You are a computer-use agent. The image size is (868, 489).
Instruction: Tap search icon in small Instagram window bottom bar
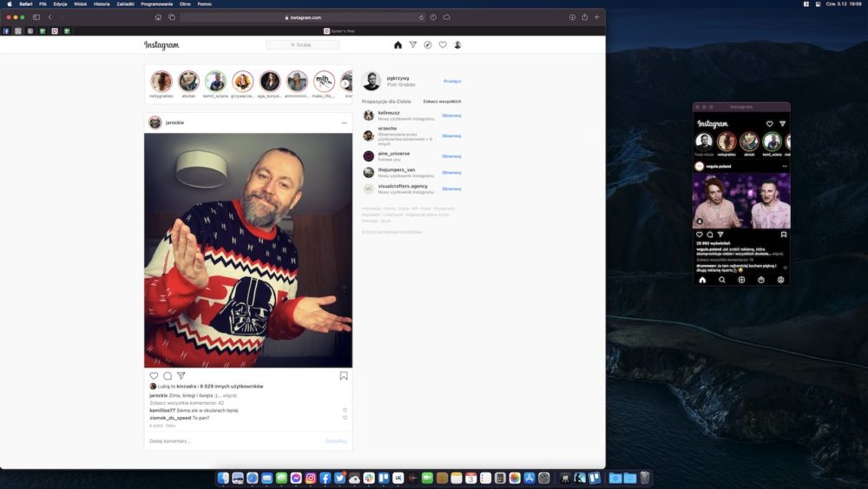[722, 280]
